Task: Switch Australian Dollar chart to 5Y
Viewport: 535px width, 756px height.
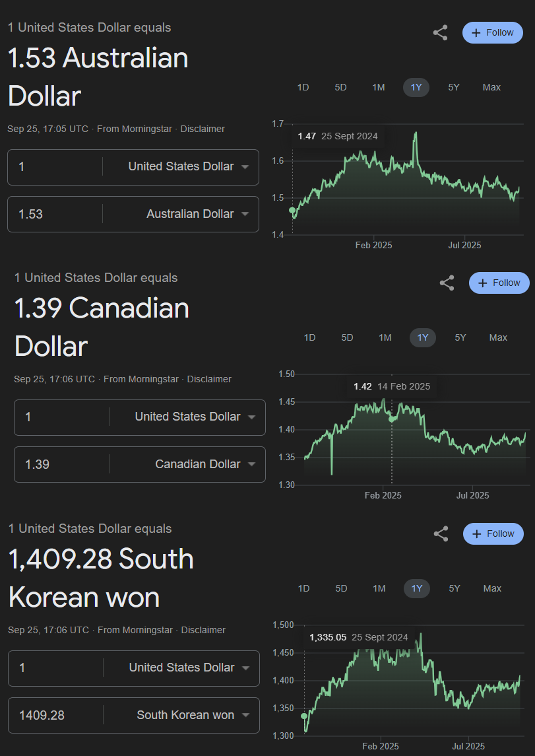Action: point(454,87)
